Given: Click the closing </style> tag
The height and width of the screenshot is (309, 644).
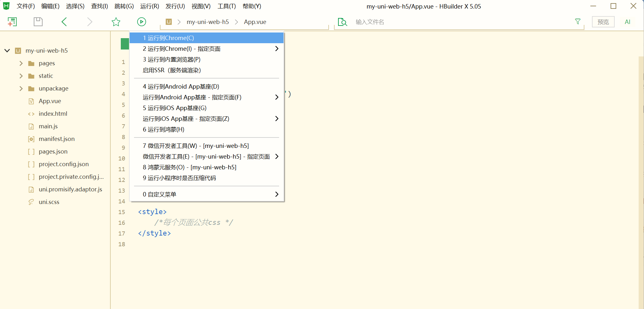Looking at the screenshot, I should [x=155, y=233].
